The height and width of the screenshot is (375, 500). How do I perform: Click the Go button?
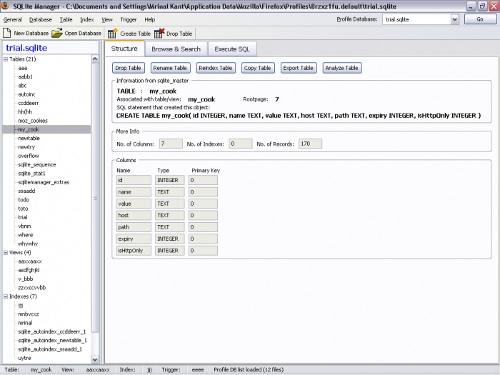pyautogui.click(x=480, y=19)
